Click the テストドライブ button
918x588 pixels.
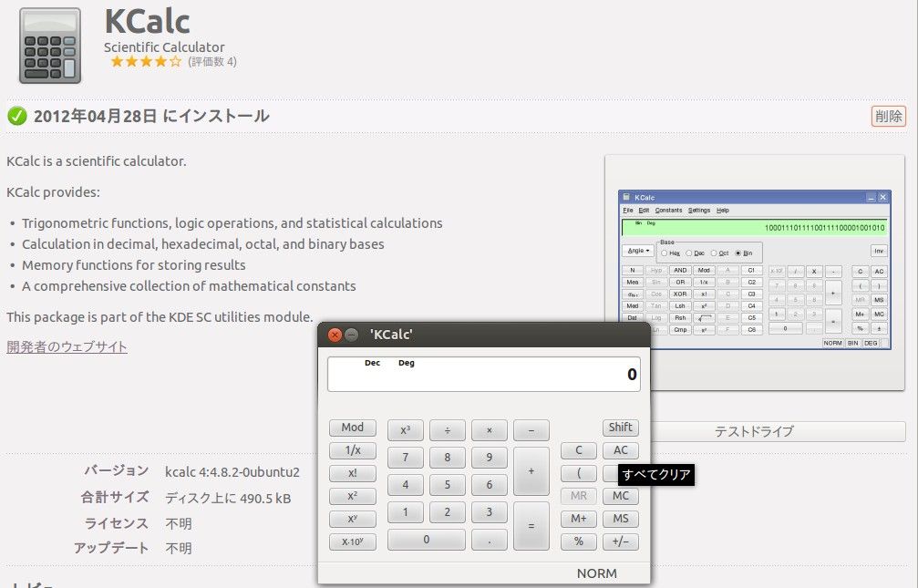point(779,431)
